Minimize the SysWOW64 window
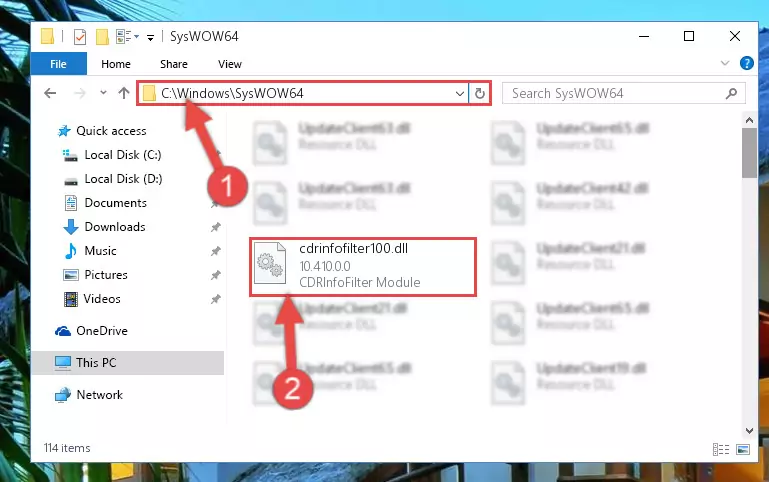Screen dimensions: 769x482 (x=644, y=36)
